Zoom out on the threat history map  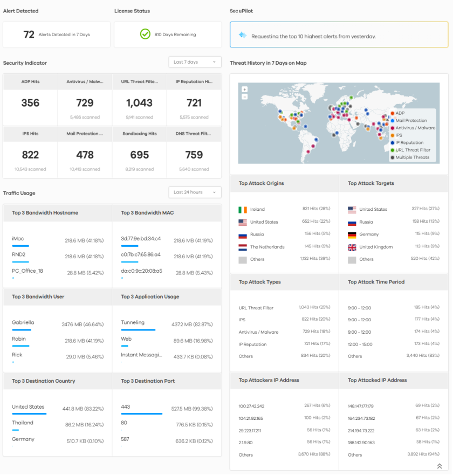(245, 96)
